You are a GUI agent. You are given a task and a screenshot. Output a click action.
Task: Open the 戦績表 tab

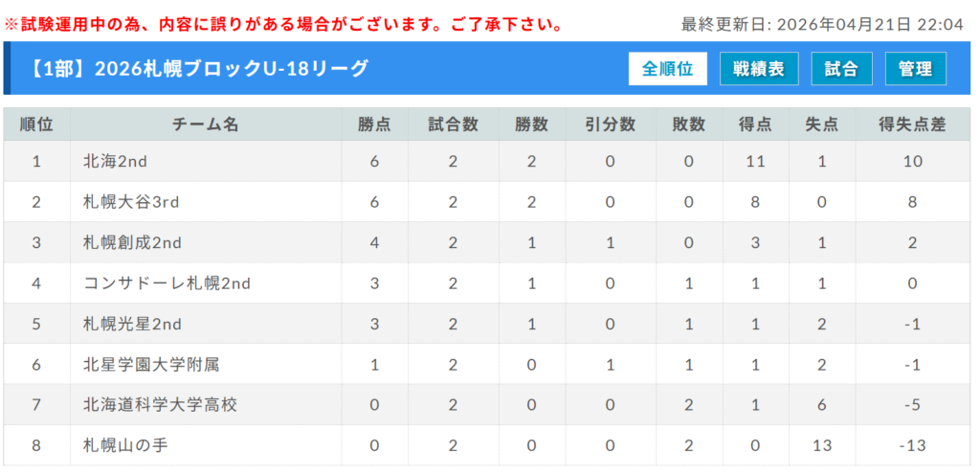[x=759, y=69]
